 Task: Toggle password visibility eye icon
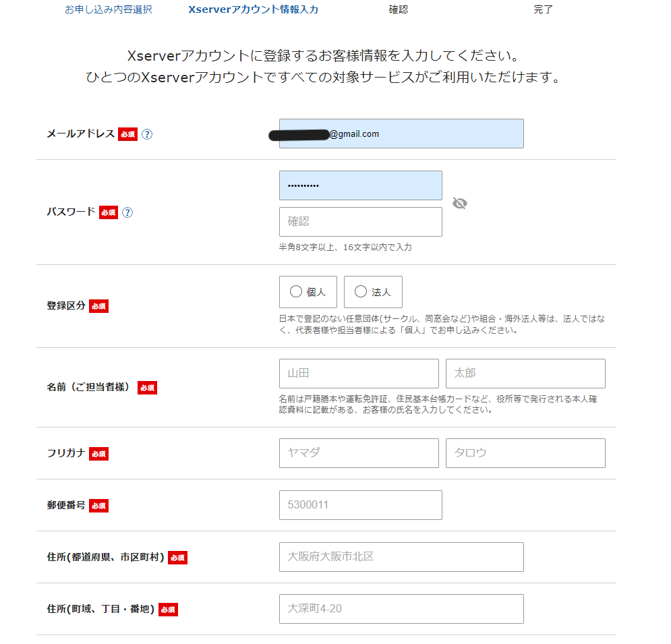coord(460,203)
